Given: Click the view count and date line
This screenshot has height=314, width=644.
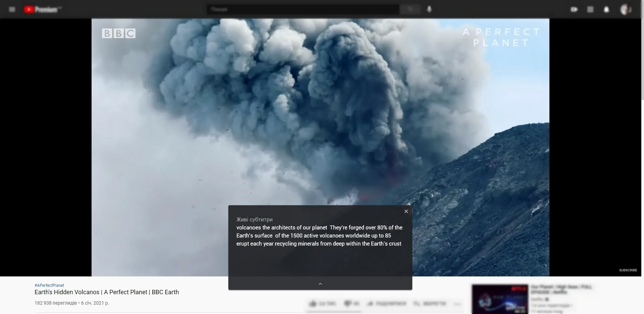Looking at the screenshot, I should (72, 303).
